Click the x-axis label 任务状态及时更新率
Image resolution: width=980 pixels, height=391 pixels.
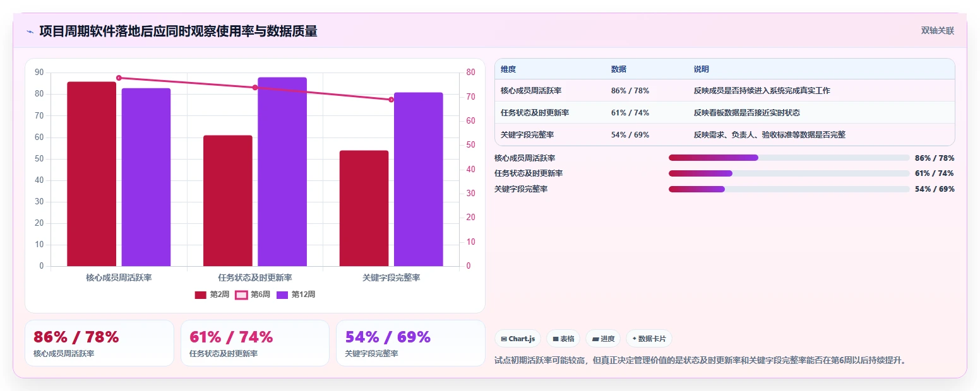click(255, 277)
